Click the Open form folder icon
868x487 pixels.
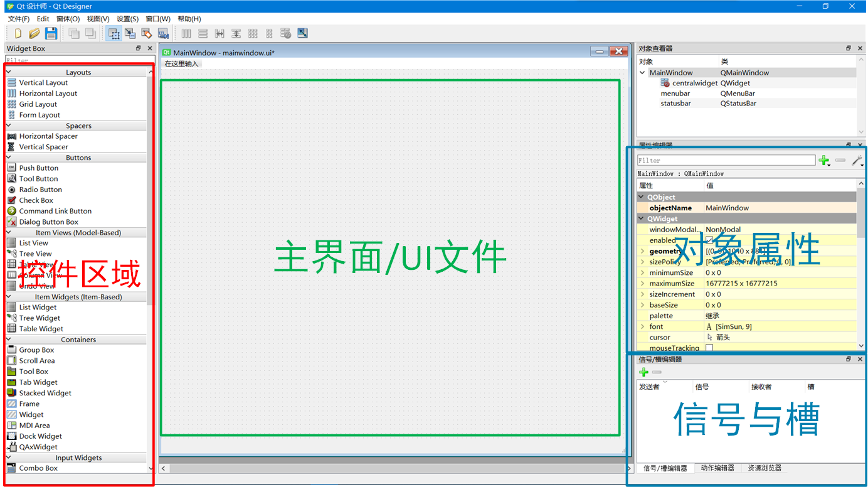coord(34,33)
